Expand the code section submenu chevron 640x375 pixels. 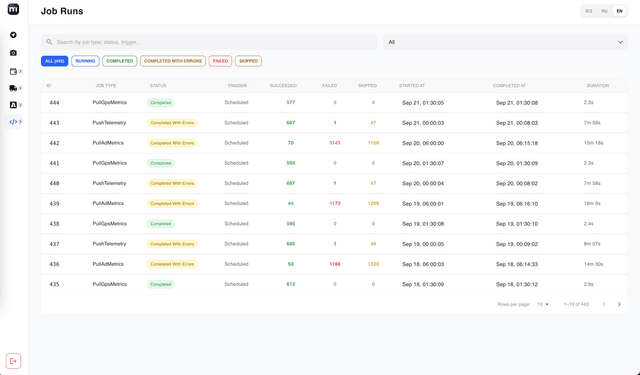click(20, 122)
